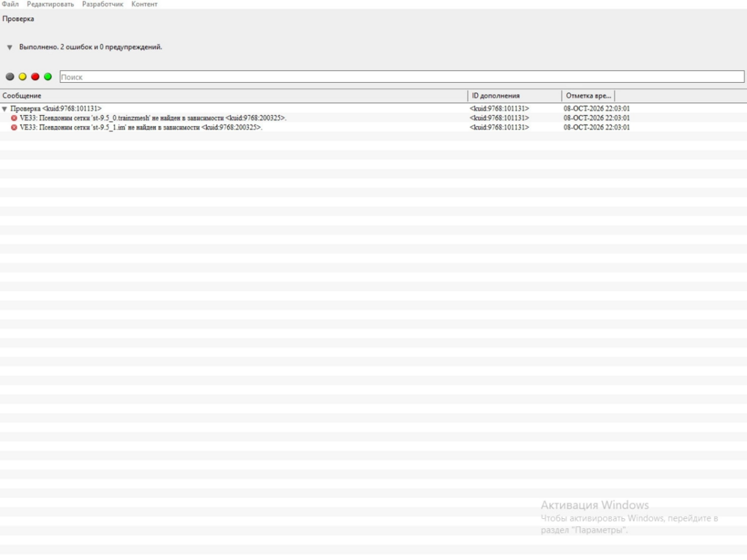Toggle the red errors filter dot
This screenshot has width=747, height=560.
tap(35, 77)
